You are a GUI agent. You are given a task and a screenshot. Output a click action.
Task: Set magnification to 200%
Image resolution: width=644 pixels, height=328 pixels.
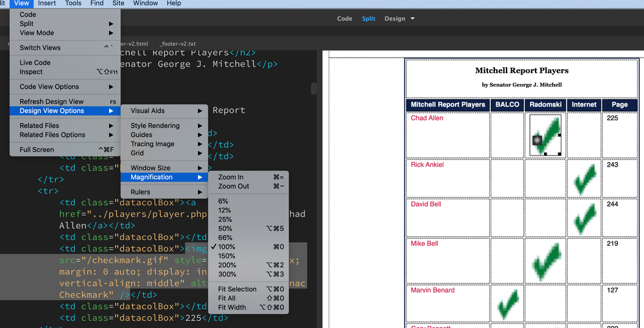pyautogui.click(x=248, y=265)
